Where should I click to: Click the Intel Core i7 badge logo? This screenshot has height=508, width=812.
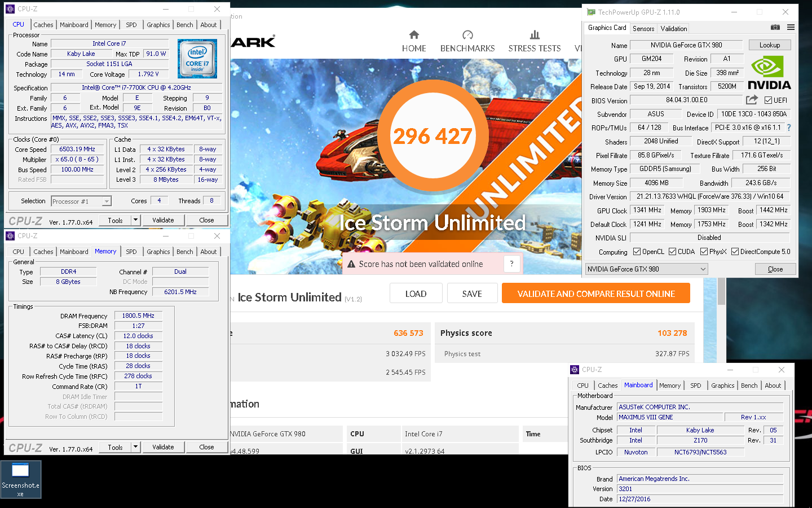197,59
